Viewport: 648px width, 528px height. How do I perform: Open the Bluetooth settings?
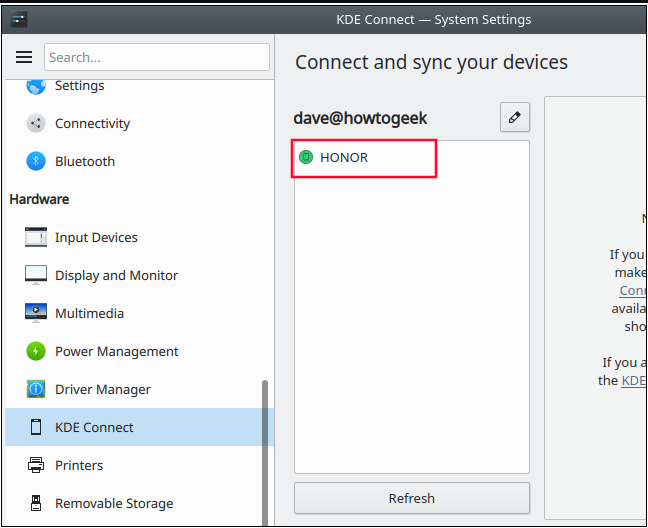coord(139,161)
